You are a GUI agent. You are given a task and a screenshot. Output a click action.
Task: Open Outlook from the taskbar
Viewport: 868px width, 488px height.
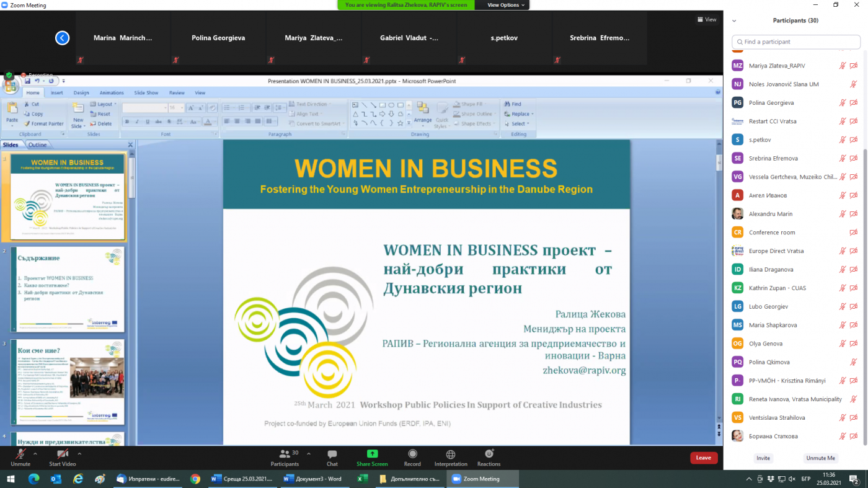56,479
